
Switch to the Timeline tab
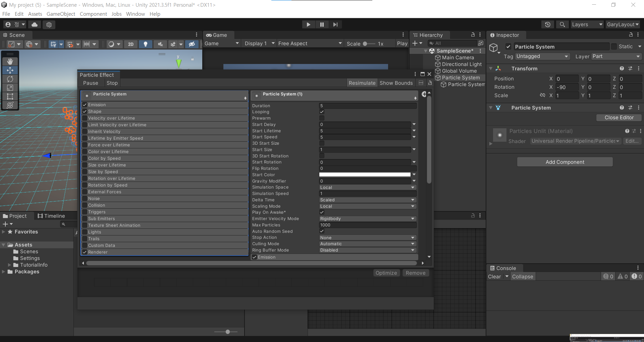point(51,216)
